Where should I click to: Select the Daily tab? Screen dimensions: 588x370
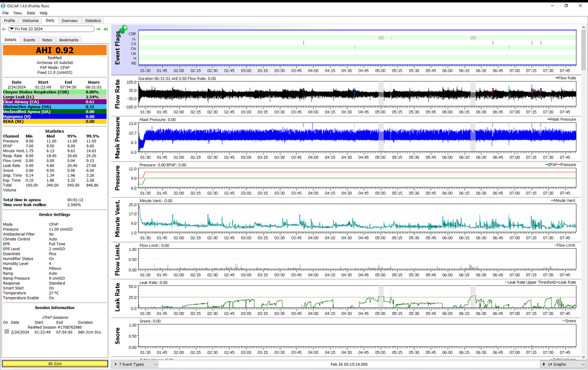pyautogui.click(x=50, y=20)
